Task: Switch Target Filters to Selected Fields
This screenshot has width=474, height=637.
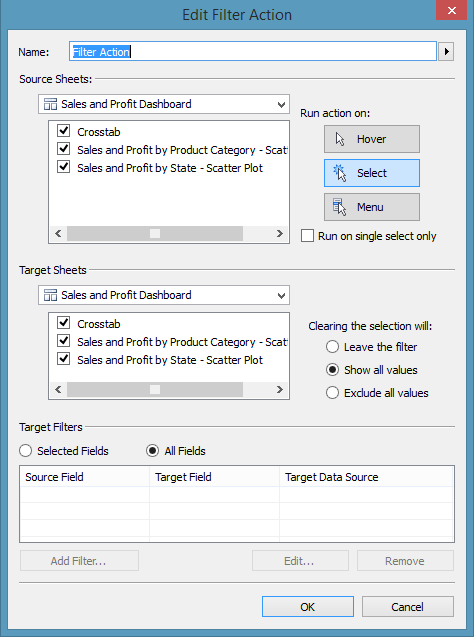Action: pyautogui.click(x=26, y=451)
